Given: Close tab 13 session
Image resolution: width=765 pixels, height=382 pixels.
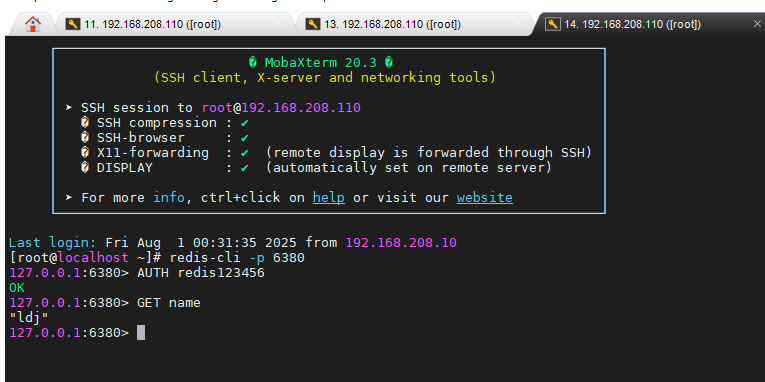Looking at the screenshot, I should point(517,24).
